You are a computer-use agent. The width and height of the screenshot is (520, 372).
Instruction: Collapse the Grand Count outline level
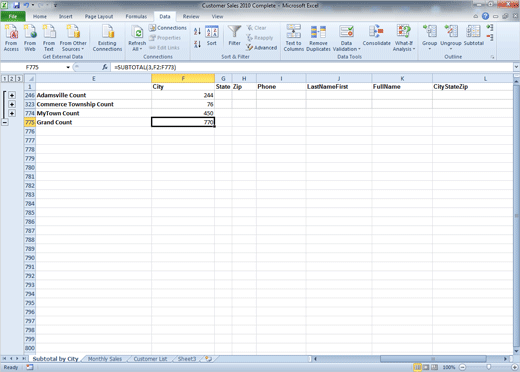5,122
